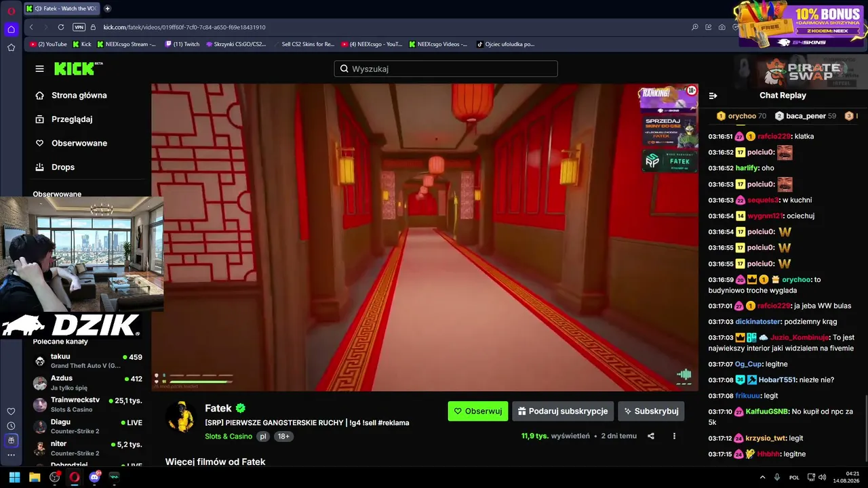This screenshot has height=488, width=868.
Task: Share the video via share icon
Action: coord(651,436)
